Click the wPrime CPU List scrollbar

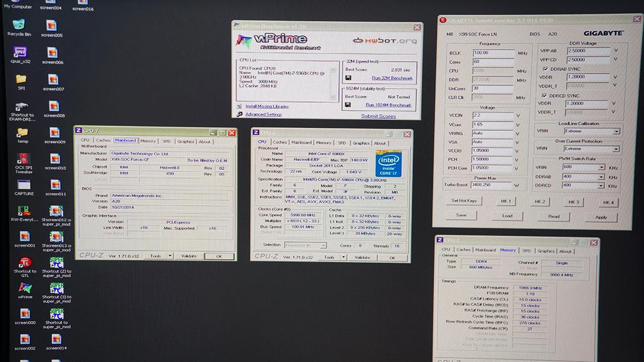coord(333,84)
